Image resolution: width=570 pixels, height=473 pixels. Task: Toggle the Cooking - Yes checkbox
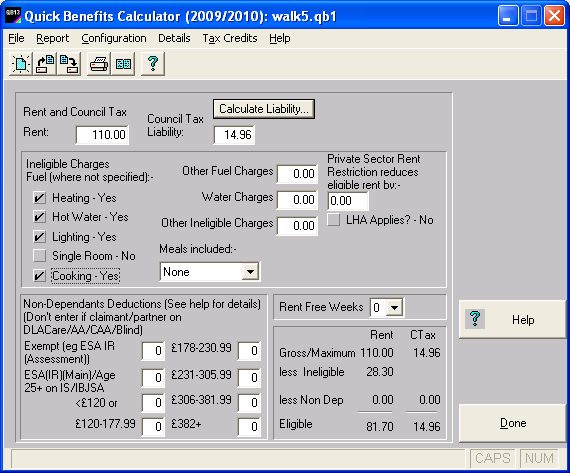(39, 276)
